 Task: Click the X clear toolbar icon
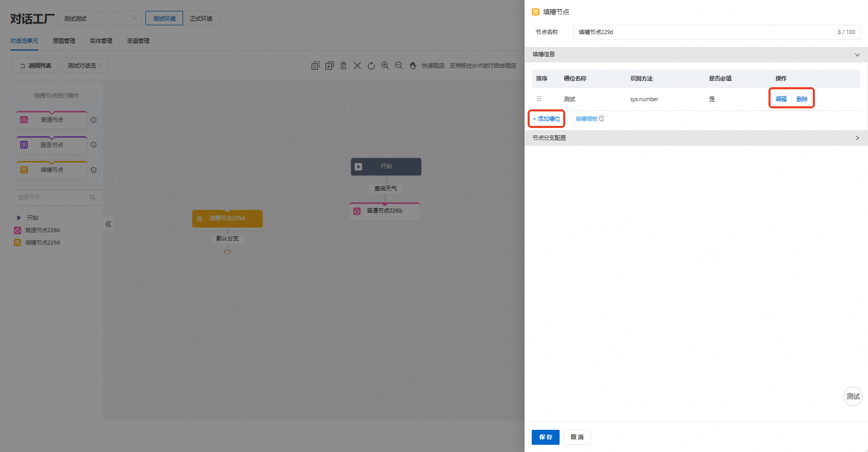click(x=357, y=66)
